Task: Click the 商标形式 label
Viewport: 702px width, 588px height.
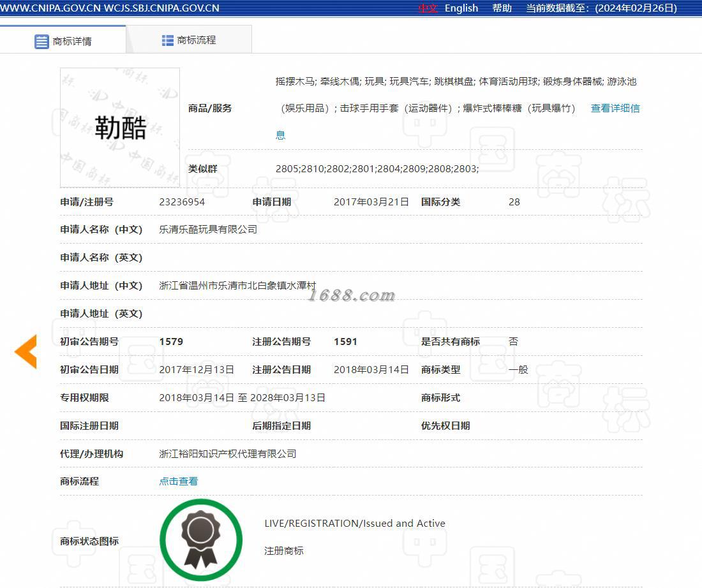Action: pos(440,398)
